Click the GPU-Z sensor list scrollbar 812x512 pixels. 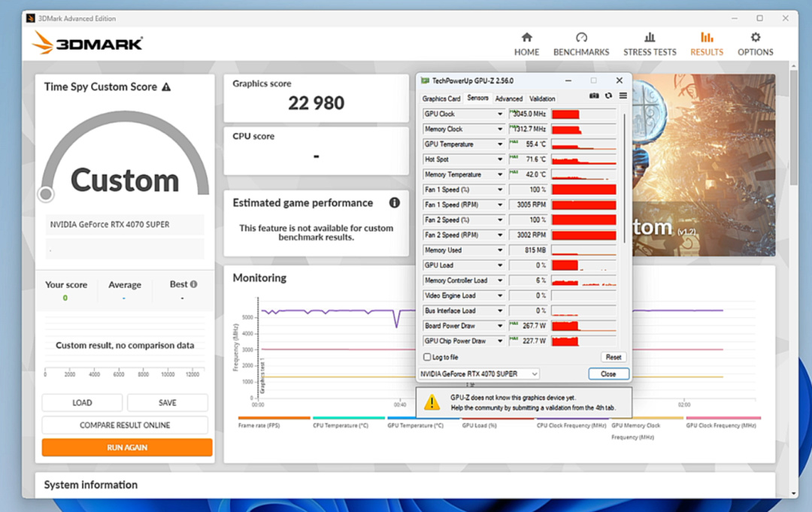pyautogui.click(x=625, y=179)
